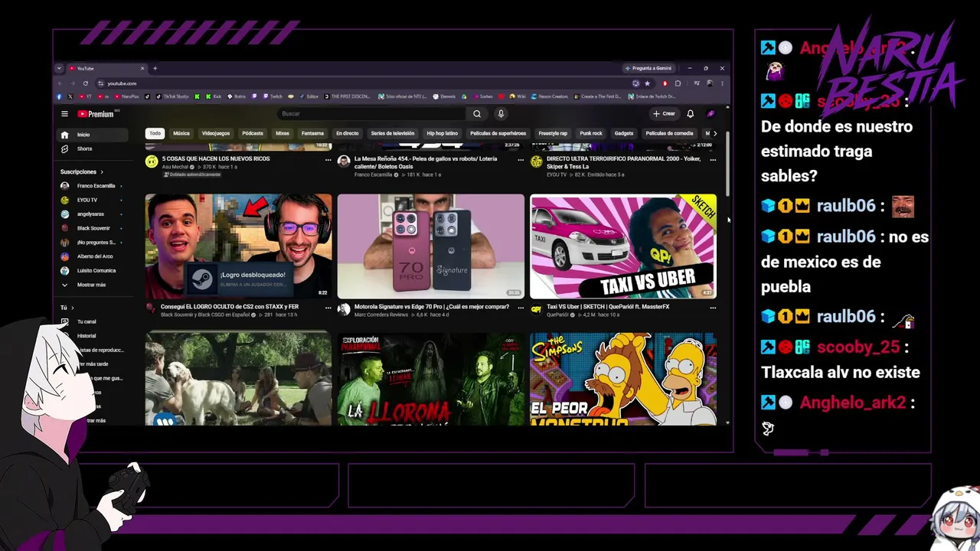Open the Botrix bookmark
This screenshot has width=980, height=551.
click(236, 96)
